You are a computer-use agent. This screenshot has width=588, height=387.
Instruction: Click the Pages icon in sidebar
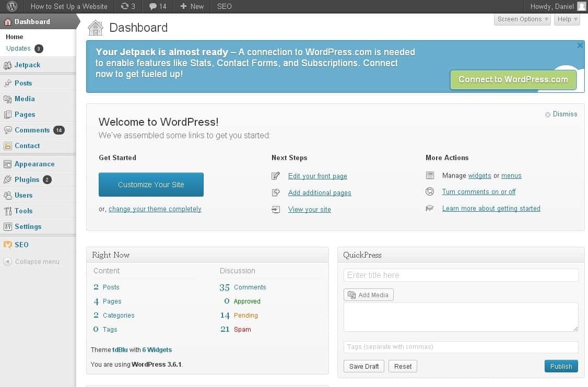[x=7, y=115]
